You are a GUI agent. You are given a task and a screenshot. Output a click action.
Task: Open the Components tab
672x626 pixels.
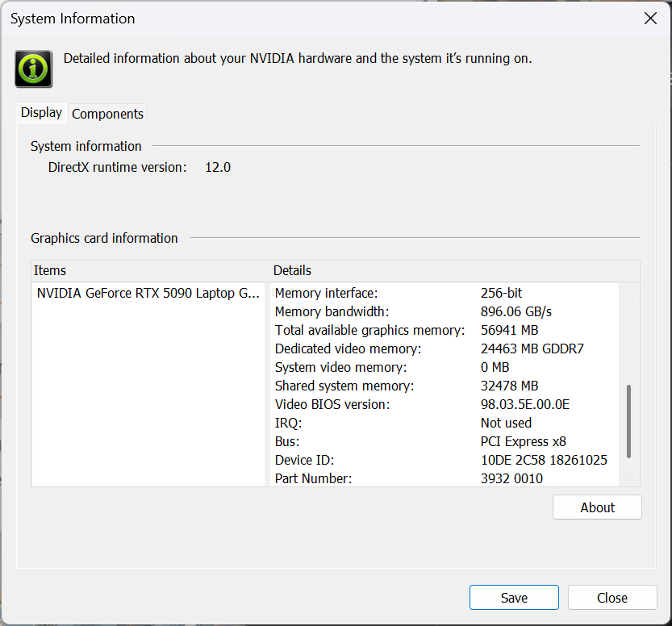[x=107, y=114]
